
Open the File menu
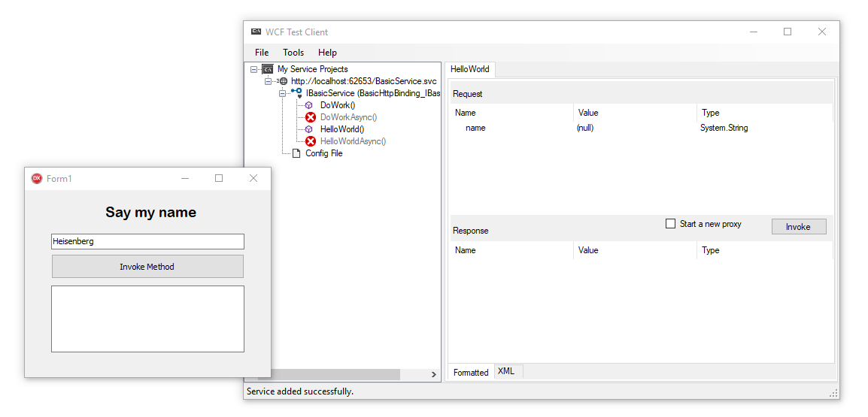pos(262,53)
